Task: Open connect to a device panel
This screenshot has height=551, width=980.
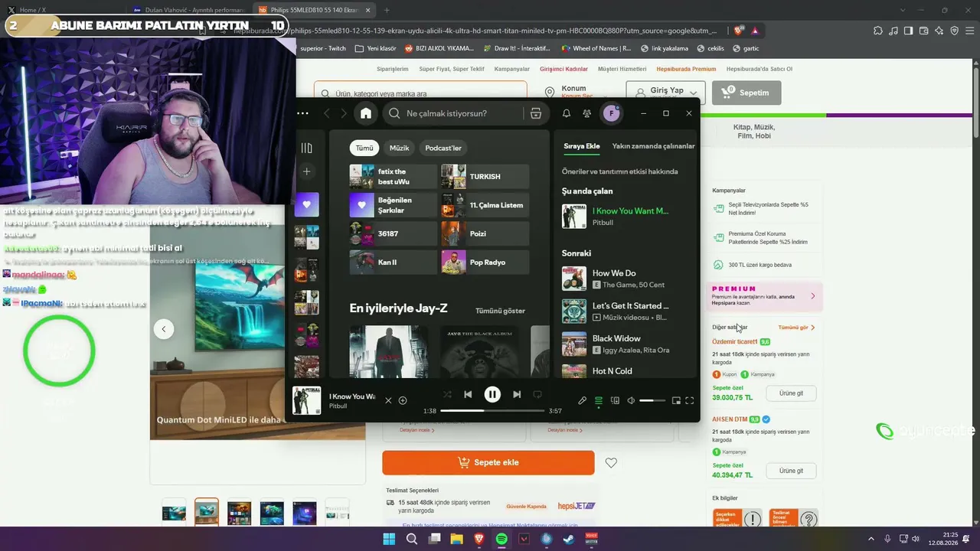Action: pos(615,400)
